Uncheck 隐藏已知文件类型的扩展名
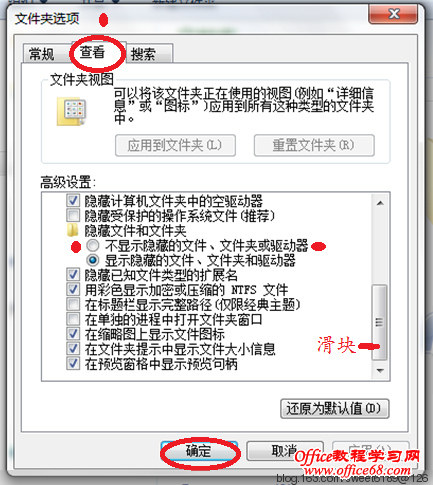Viewport: 433px width, 485px height. [73, 275]
